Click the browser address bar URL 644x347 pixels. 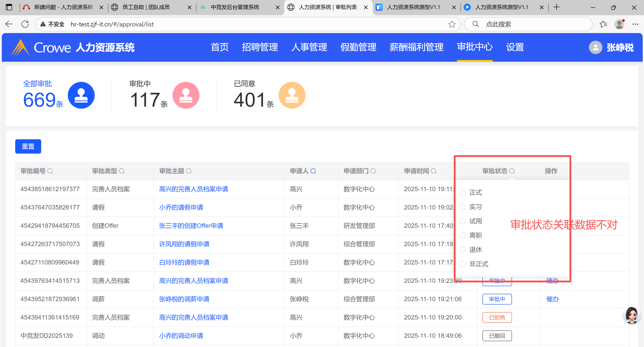click(x=112, y=24)
